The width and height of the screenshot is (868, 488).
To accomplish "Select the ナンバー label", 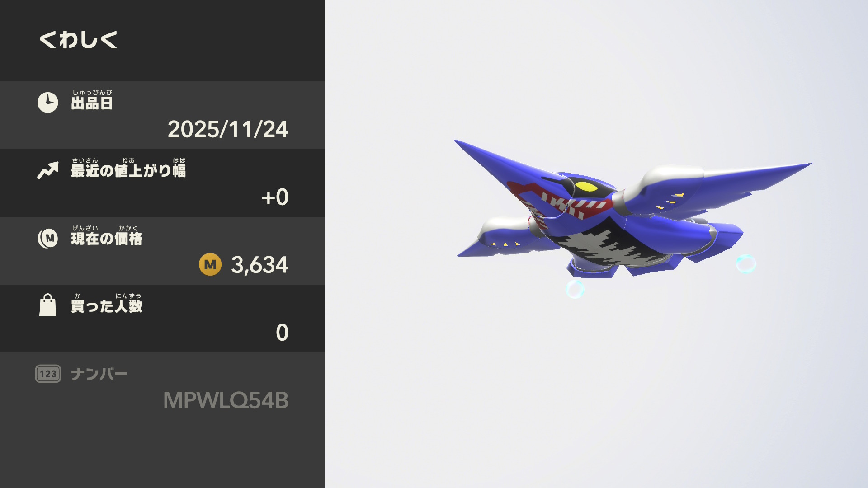I will point(99,374).
